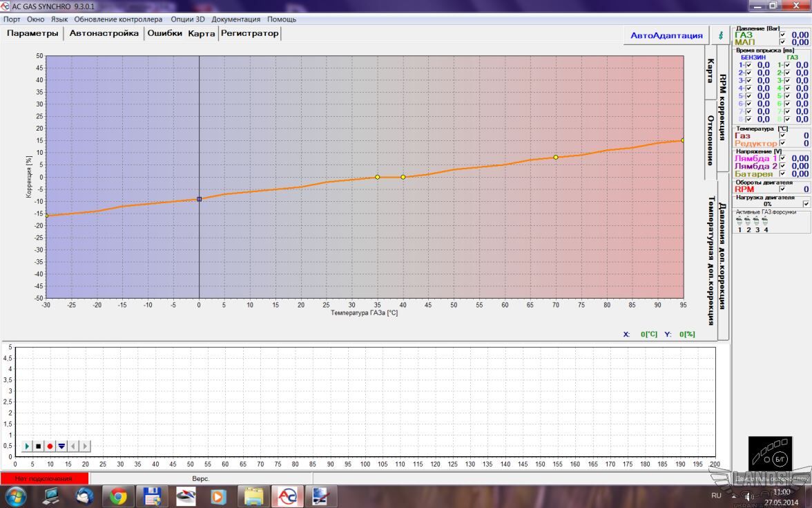Select the Отклонение side tab

[x=710, y=140]
